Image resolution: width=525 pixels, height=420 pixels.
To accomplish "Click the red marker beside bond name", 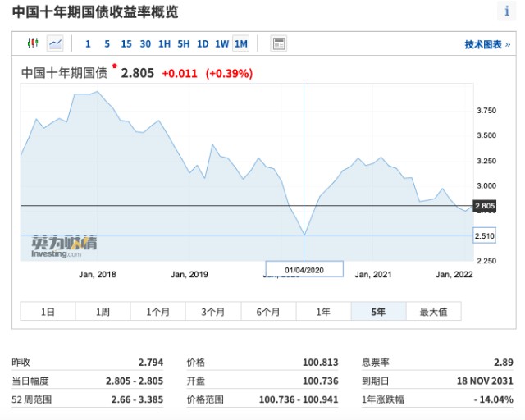I will [x=115, y=66].
